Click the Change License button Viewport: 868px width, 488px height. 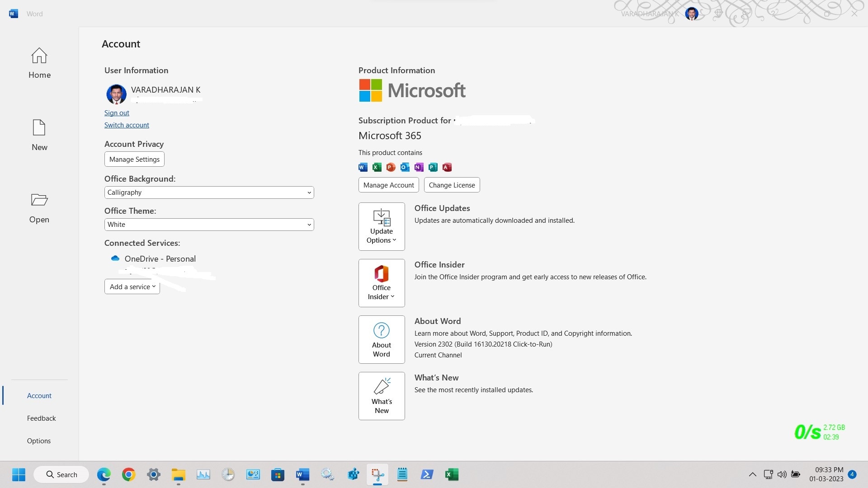(451, 185)
